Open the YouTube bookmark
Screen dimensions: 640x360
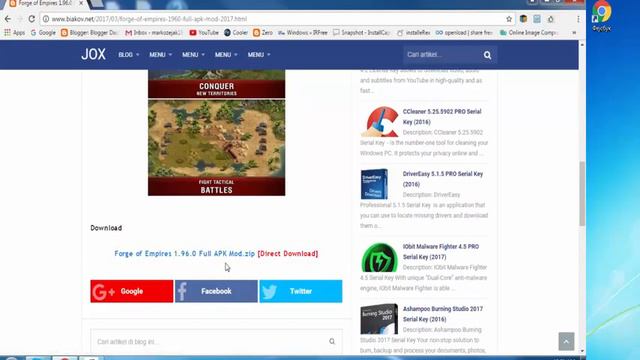pos(204,33)
